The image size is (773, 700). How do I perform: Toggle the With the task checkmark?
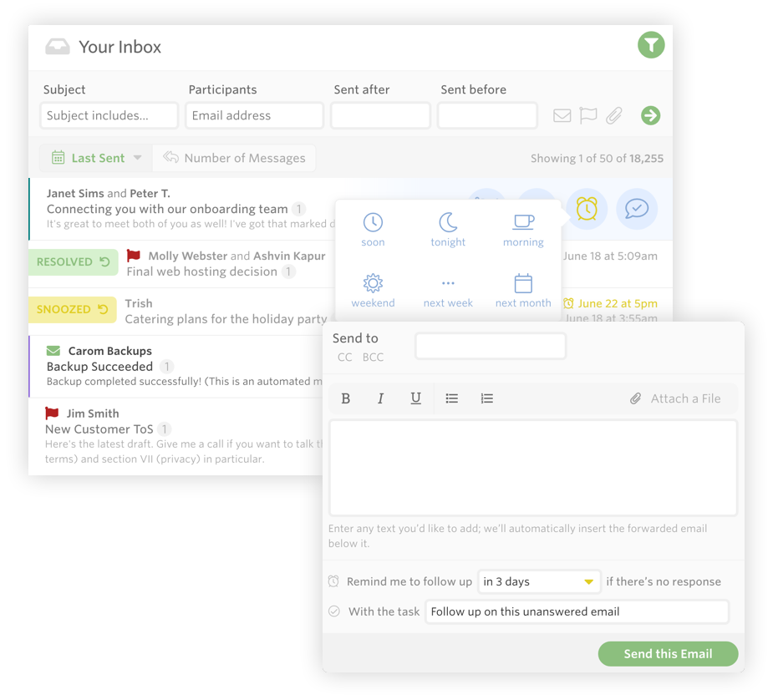(333, 611)
